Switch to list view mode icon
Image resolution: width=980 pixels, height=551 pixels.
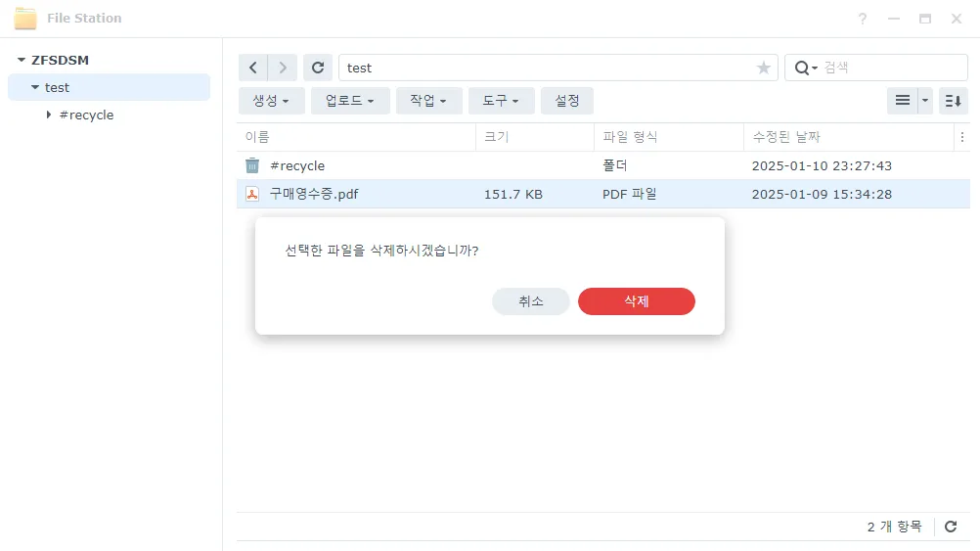[902, 101]
